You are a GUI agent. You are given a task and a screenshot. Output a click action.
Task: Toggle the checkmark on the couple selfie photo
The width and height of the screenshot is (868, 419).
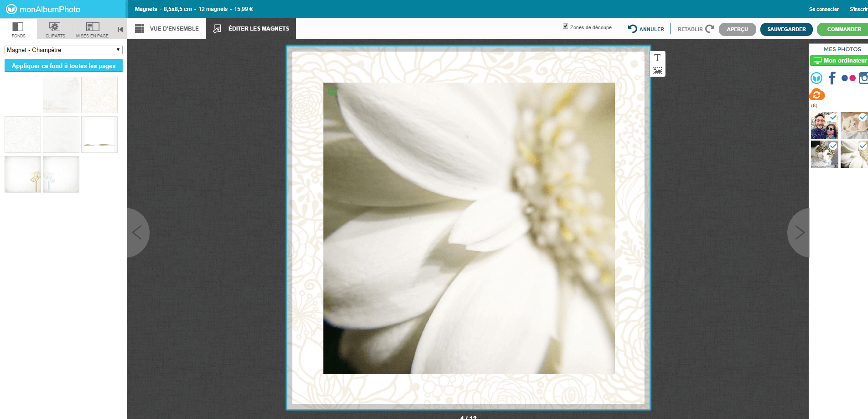833,117
